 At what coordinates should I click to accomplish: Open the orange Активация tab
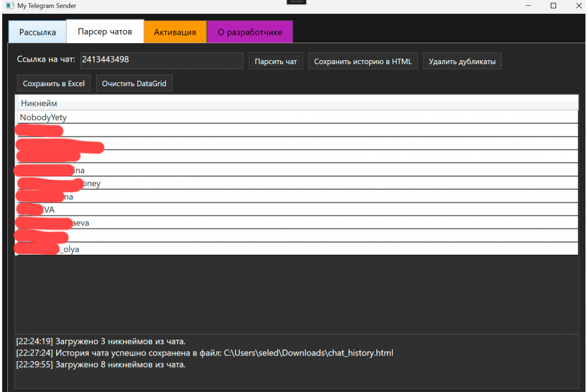174,32
